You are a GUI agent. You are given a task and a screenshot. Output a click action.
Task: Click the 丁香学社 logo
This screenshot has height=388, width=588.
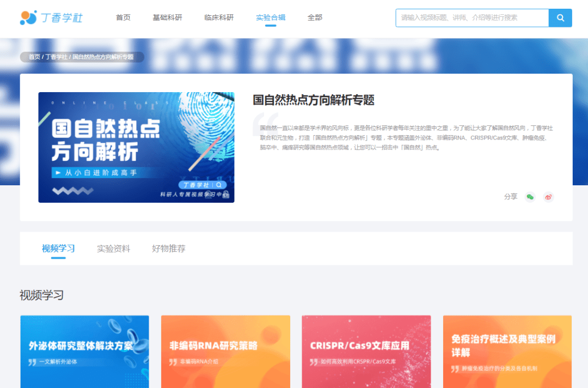pos(51,17)
